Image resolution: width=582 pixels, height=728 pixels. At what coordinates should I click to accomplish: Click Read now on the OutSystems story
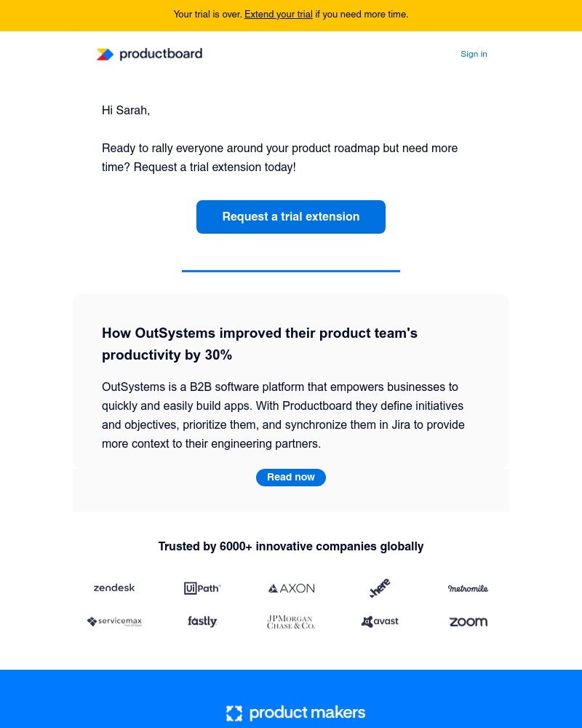click(x=291, y=477)
